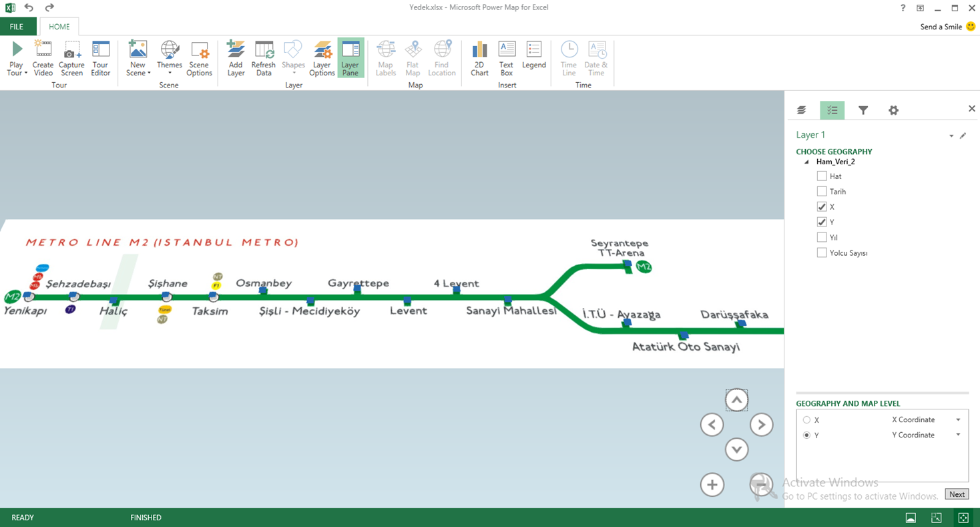Rename Layer 1 with pencil icon
The height and width of the screenshot is (527, 980).
click(963, 136)
